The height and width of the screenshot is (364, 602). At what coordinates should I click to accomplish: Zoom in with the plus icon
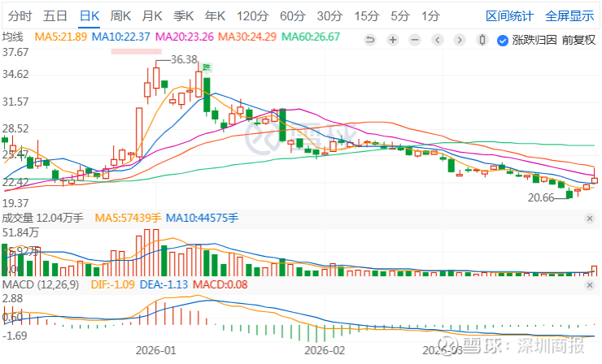[x=393, y=39]
